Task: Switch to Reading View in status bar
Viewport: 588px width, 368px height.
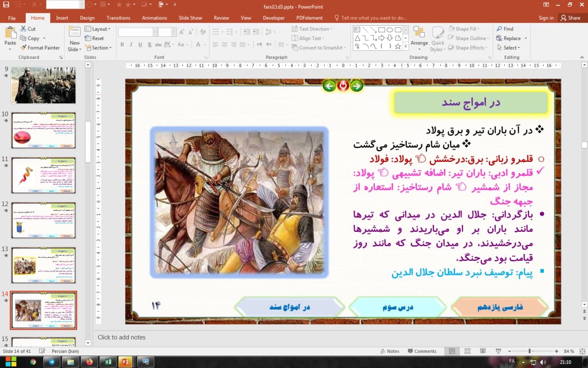Action: point(483,351)
